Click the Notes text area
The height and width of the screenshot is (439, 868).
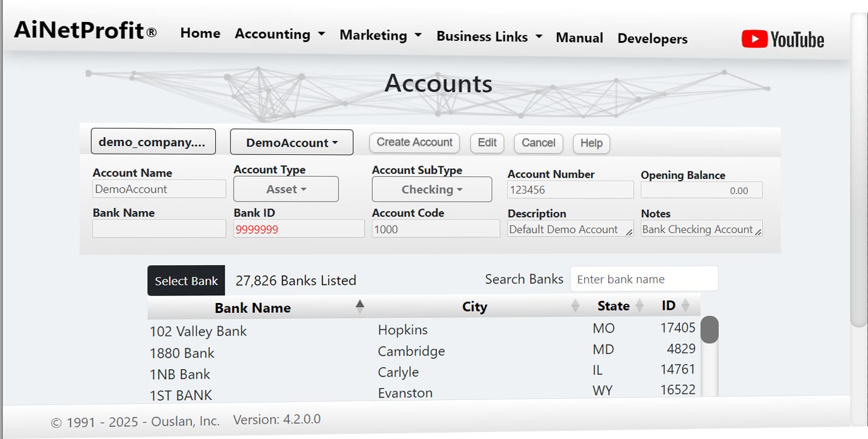pyautogui.click(x=702, y=229)
